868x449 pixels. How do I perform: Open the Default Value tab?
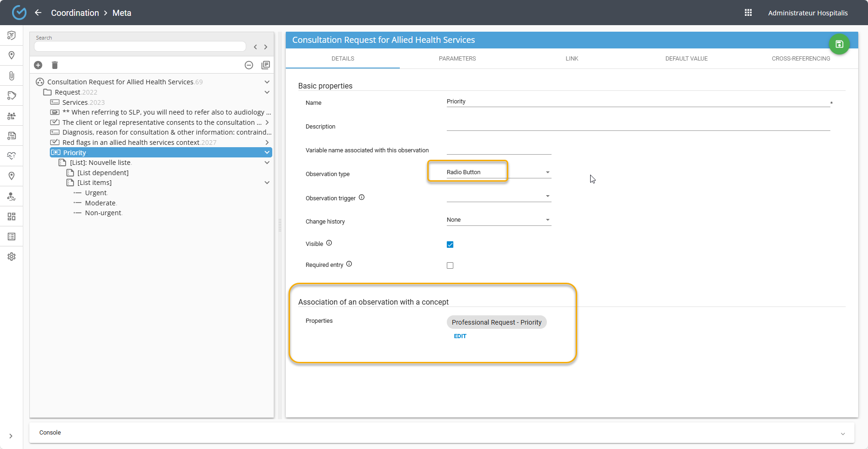click(x=686, y=59)
